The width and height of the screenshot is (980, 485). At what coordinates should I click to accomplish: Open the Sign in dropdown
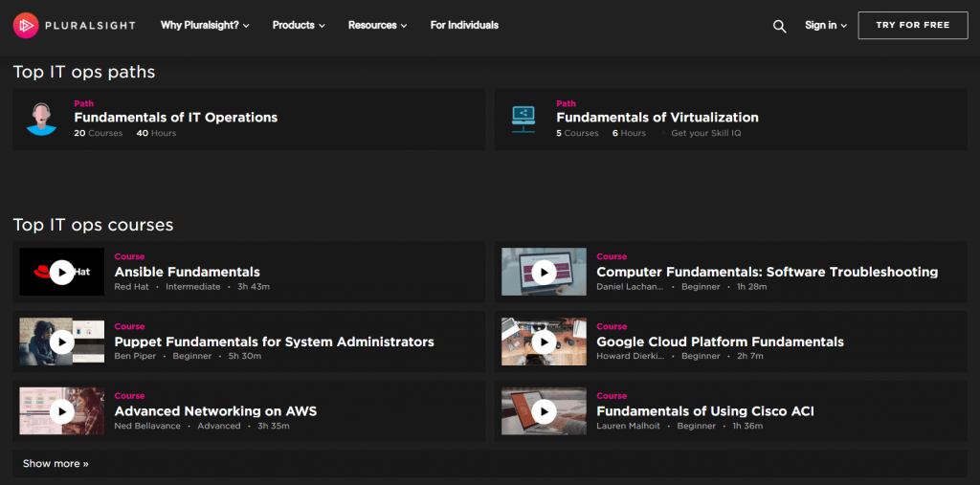pyautogui.click(x=826, y=25)
